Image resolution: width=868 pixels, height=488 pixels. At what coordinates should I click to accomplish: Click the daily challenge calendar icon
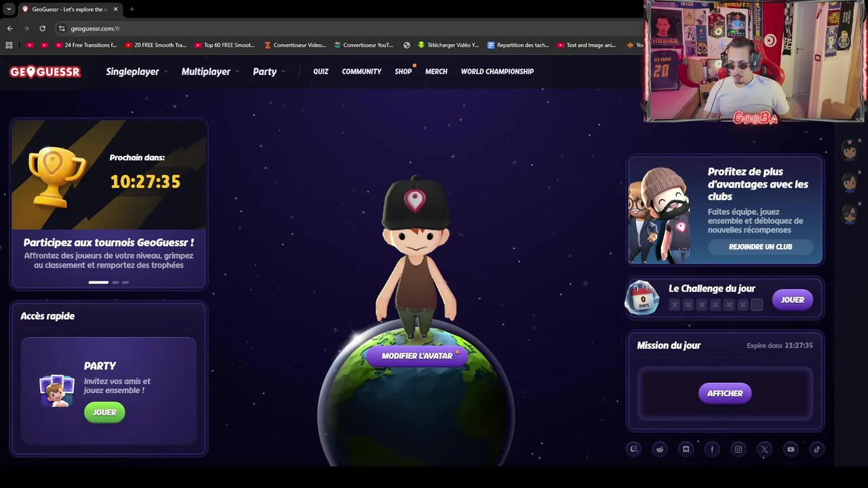pyautogui.click(x=642, y=298)
